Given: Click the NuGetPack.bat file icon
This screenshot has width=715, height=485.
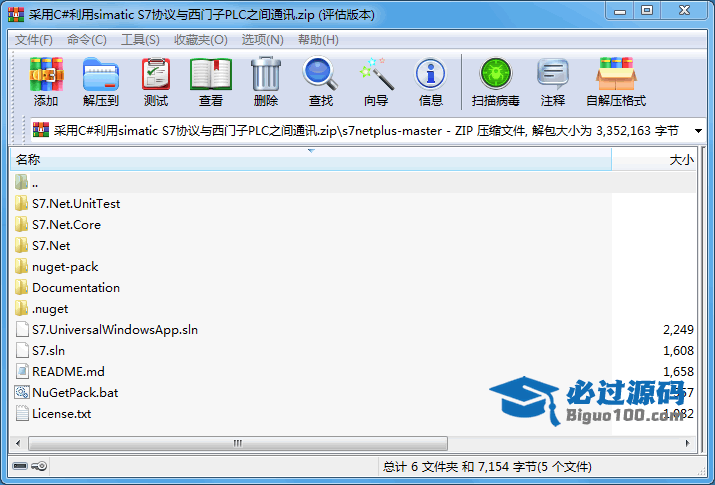Looking at the screenshot, I should (22, 392).
